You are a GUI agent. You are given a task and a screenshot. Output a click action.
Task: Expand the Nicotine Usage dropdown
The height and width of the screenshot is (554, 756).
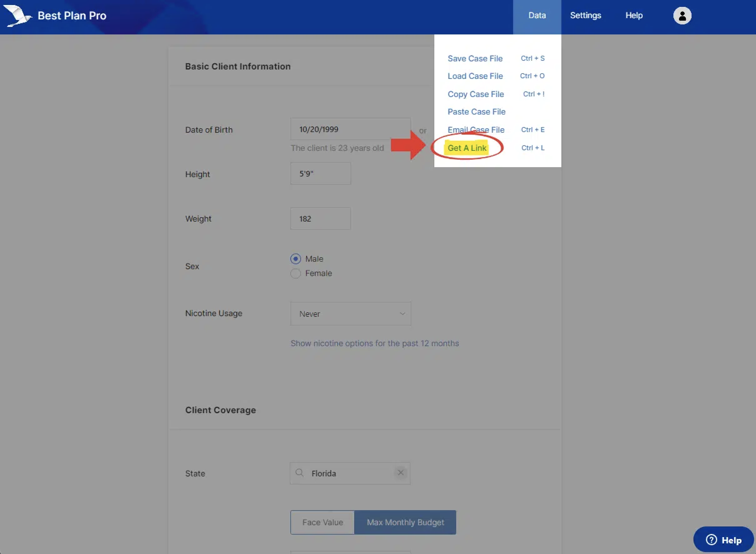click(350, 314)
